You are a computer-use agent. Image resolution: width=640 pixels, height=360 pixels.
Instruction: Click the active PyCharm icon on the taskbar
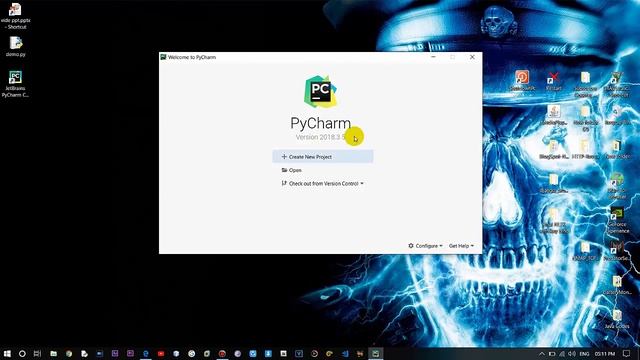pyautogui.click(x=376, y=353)
